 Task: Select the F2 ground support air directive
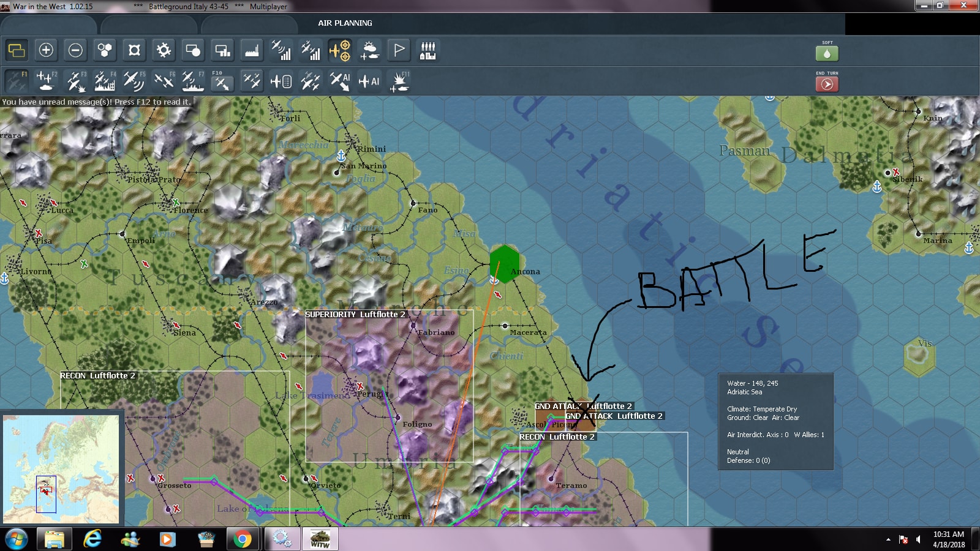[x=46, y=81]
